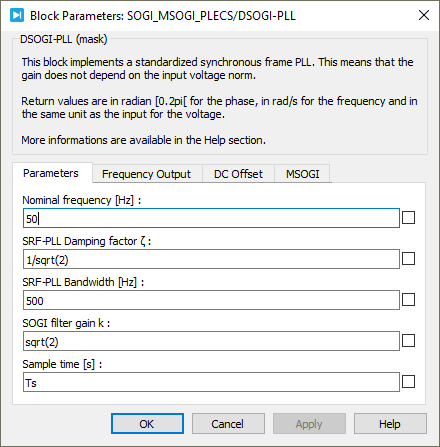
Task: Open the Help section button
Action: coord(390,424)
